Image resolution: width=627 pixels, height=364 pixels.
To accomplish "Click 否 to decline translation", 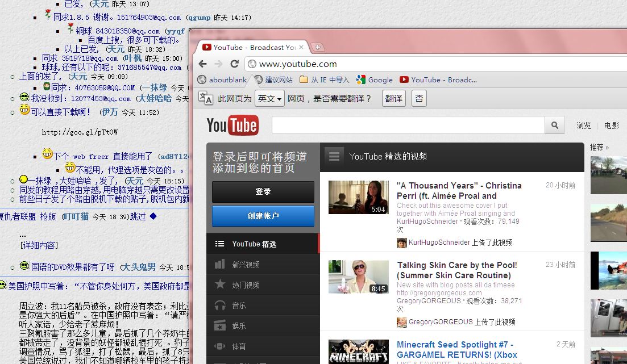I will [x=419, y=98].
